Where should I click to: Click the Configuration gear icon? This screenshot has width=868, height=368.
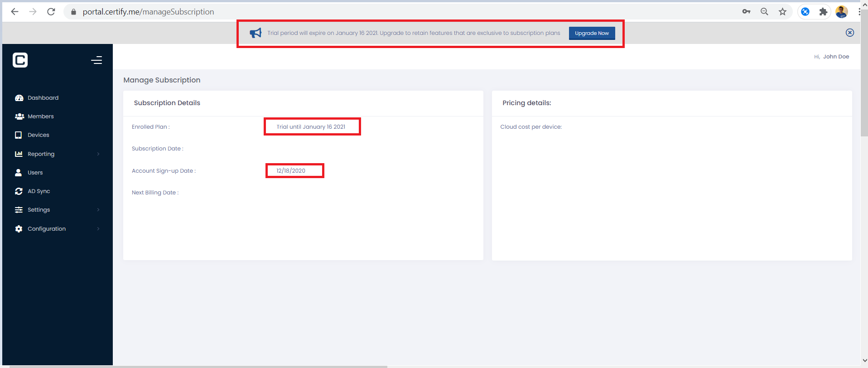point(19,229)
